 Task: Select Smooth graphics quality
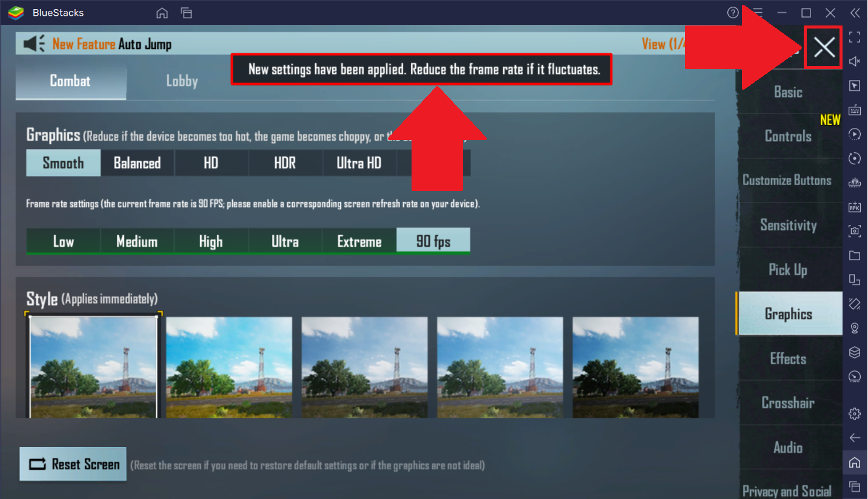(x=63, y=163)
